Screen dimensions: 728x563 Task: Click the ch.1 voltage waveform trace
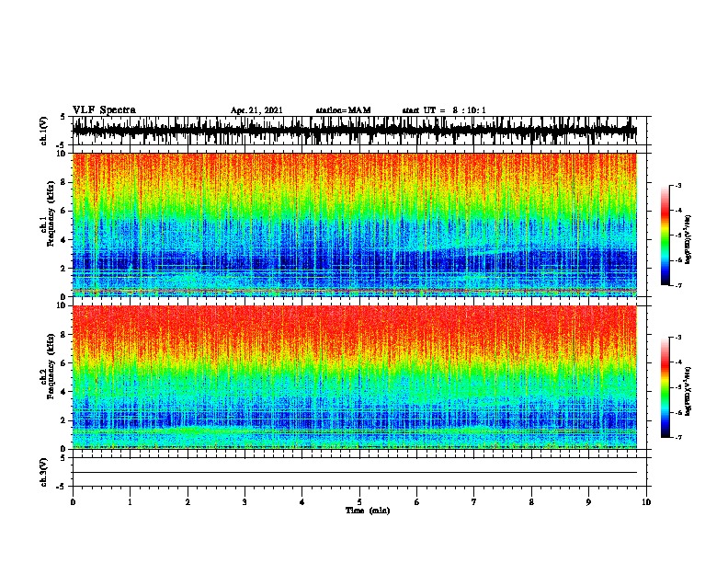click(354, 131)
